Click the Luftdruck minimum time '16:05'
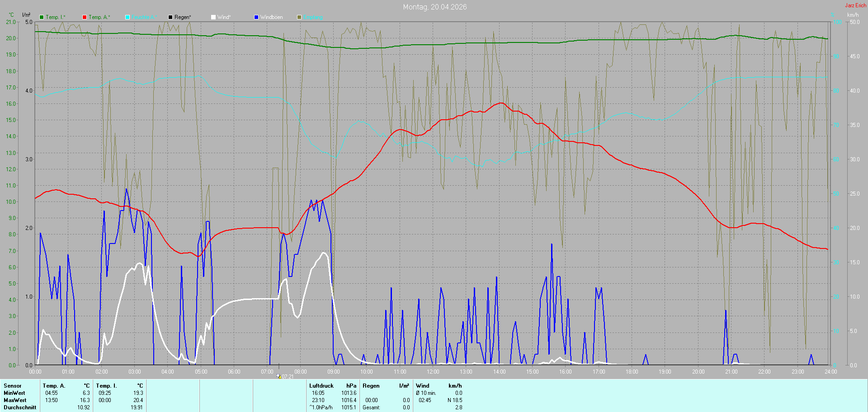868x412 pixels. pyautogui.click(x=318, y=393)
